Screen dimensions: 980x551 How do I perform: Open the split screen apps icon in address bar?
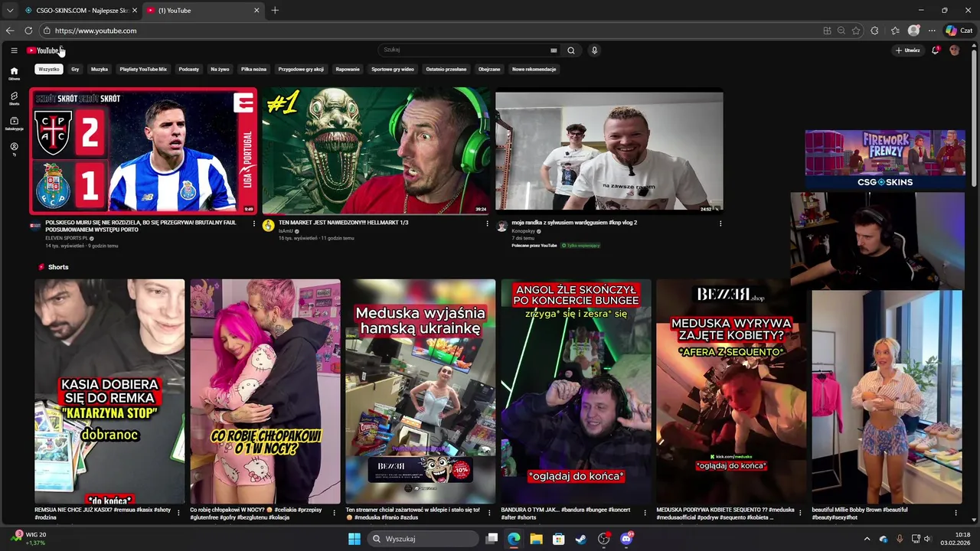pos(827,31)
